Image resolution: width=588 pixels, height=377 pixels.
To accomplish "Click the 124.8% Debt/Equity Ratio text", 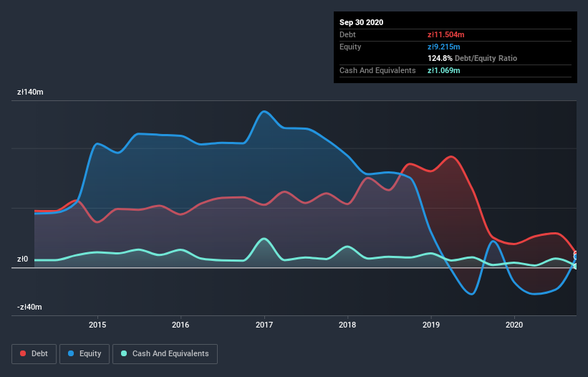I will pos(472,58).
